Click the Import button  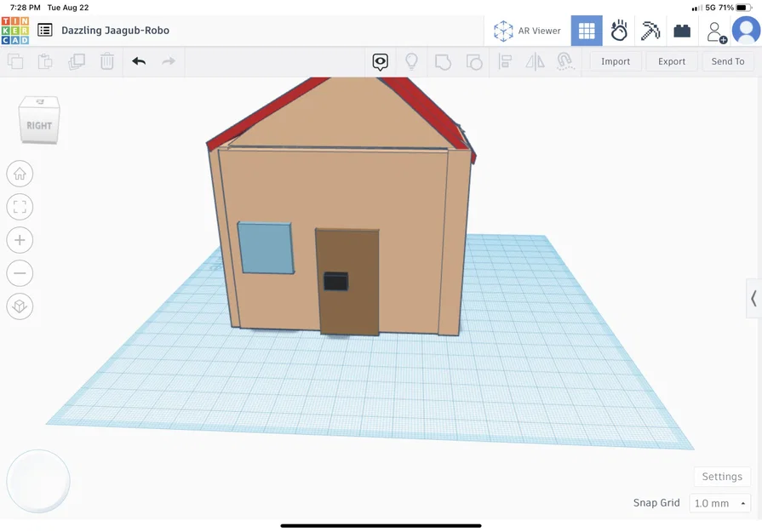pyautogui.click(x=616, y=61)
